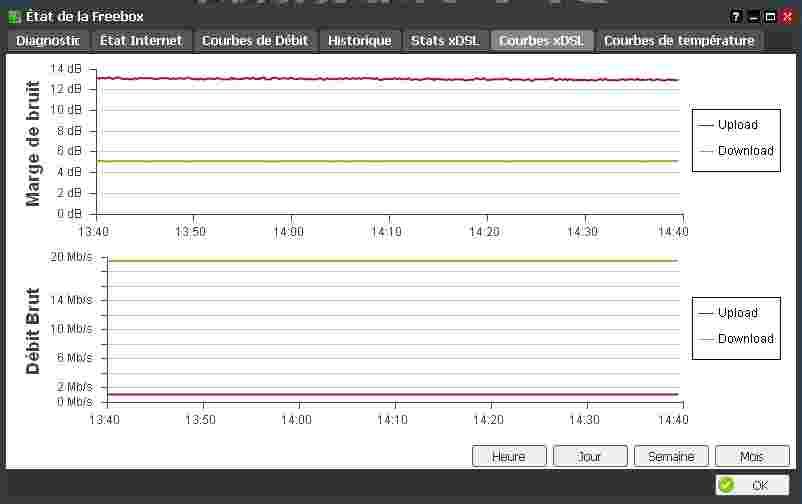Click the 14:10 label on noise chart
Viewport: 802px width, 504px height.
[387, 232]
